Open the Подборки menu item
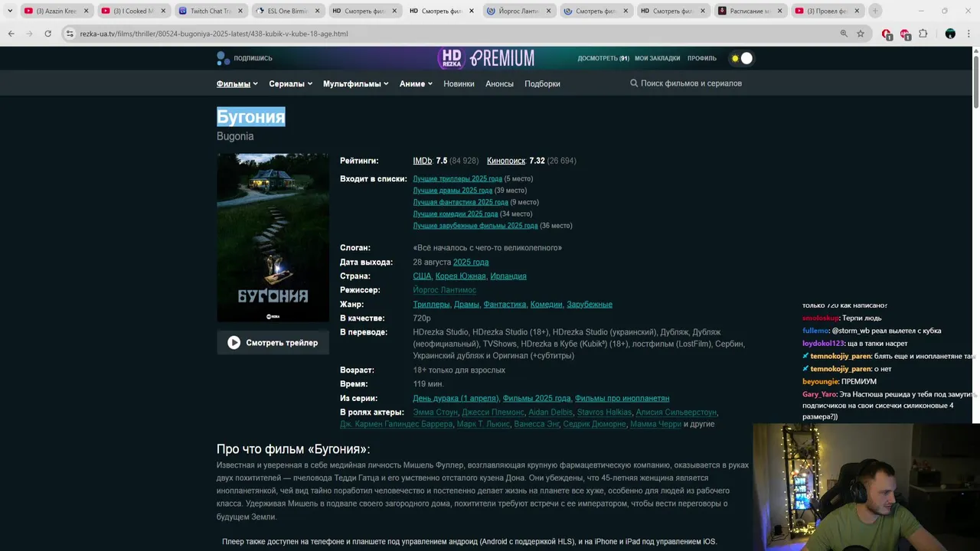Image resolution: width=980 pixels, height=551 pixels. pos(542,83)
